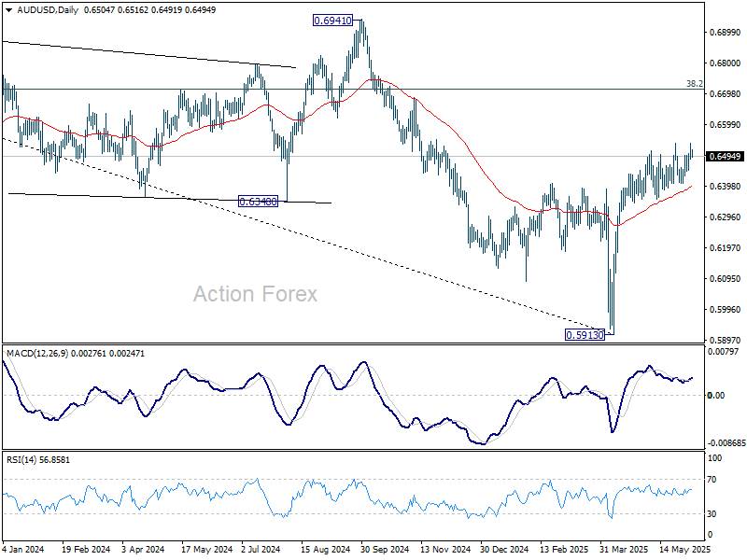Click the 0.63980 price axis value
The image size is (747, 560).
[726, 186]
